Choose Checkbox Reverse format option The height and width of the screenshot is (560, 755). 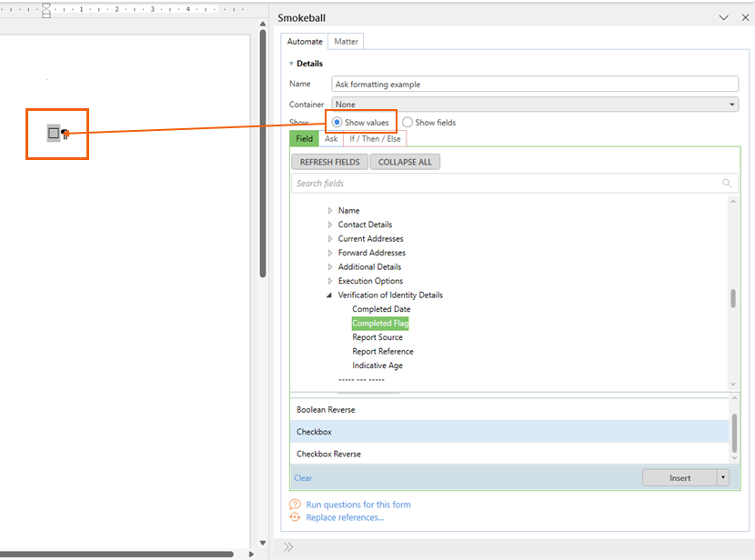[510, 454]
